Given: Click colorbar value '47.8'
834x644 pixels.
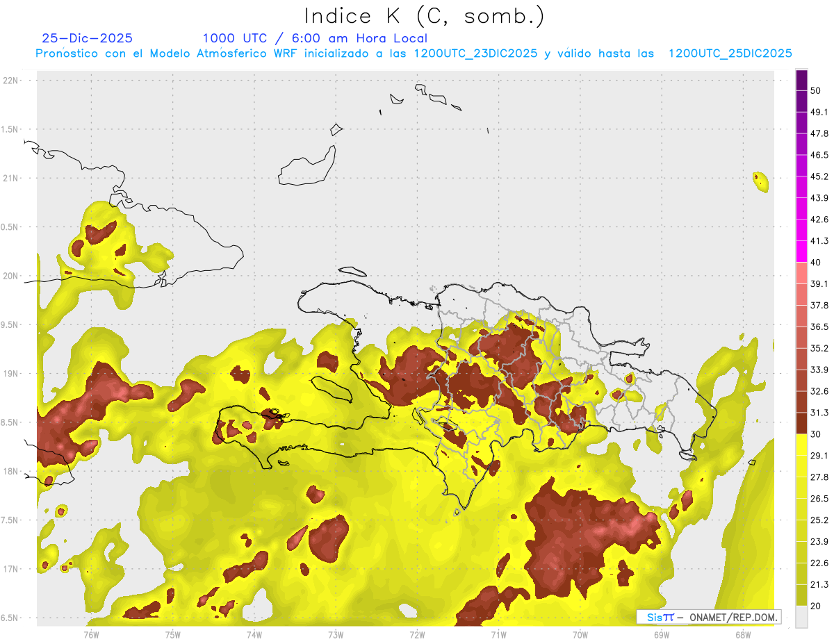Looking at the screenshot, I should pyautogui.click(x=819, y=133).
